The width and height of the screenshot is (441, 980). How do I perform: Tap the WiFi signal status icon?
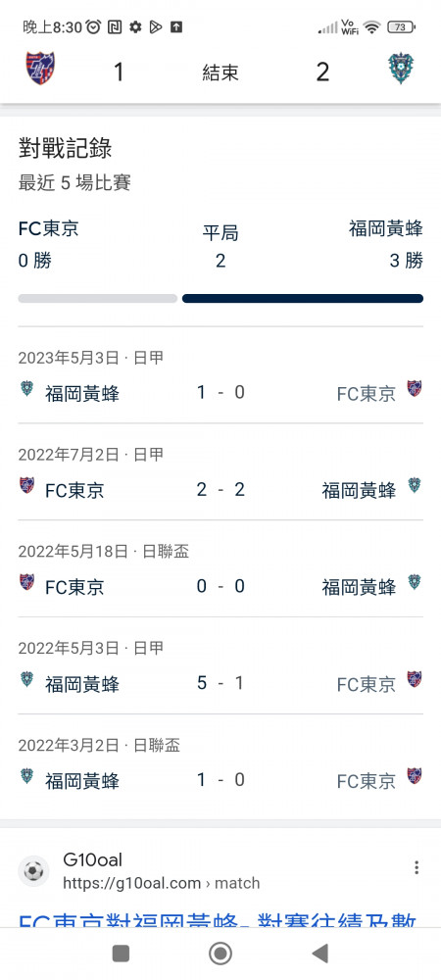click(372, 26)
